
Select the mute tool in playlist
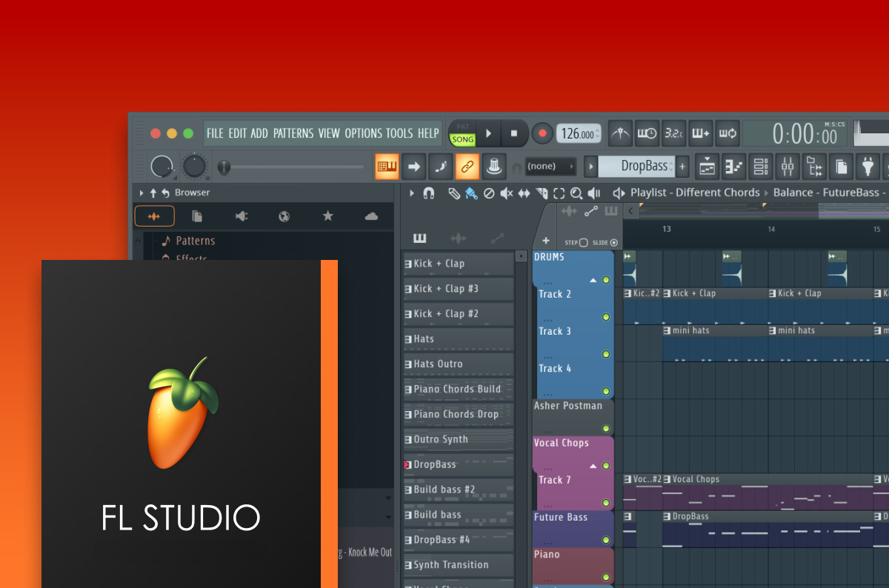[x=507, y=193]
